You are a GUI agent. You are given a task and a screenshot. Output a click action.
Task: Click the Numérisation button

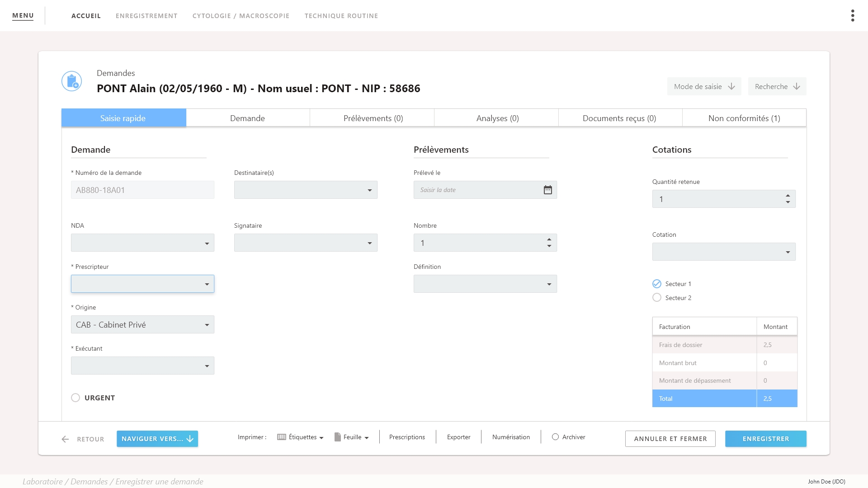(x=511, y=437)
